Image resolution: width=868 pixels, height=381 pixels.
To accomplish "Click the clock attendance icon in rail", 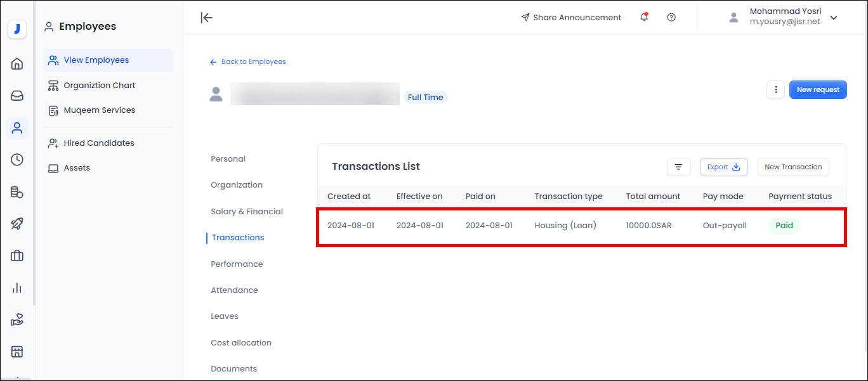I will pyautogui.click(x=17, y=160).
